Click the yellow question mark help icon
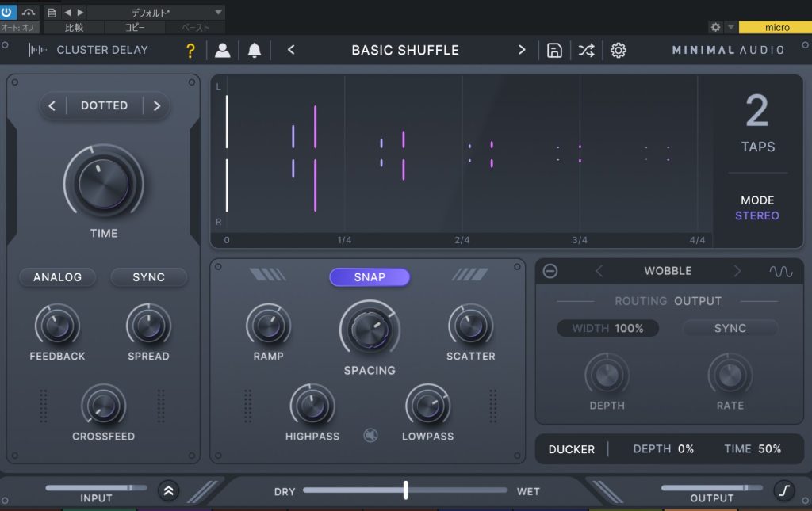This screenshot has height=511, width=812. point(190,50)
